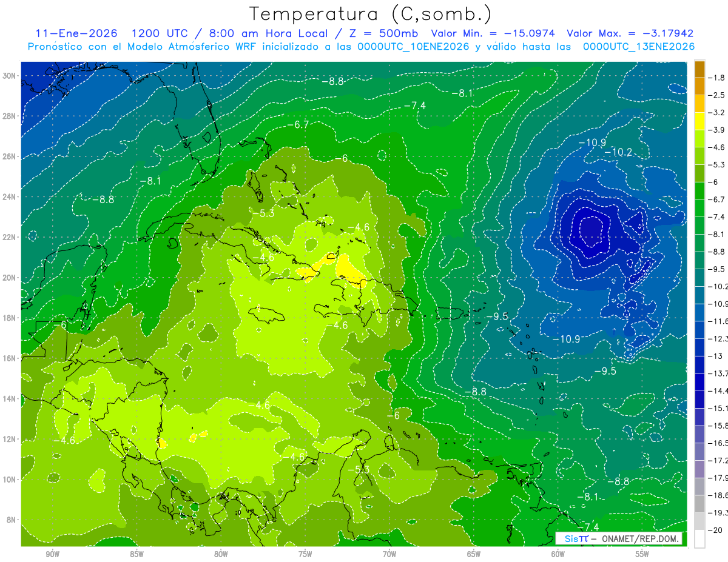
Task: Click the "-10.2" contour label on the map
Action: [619, 152]
